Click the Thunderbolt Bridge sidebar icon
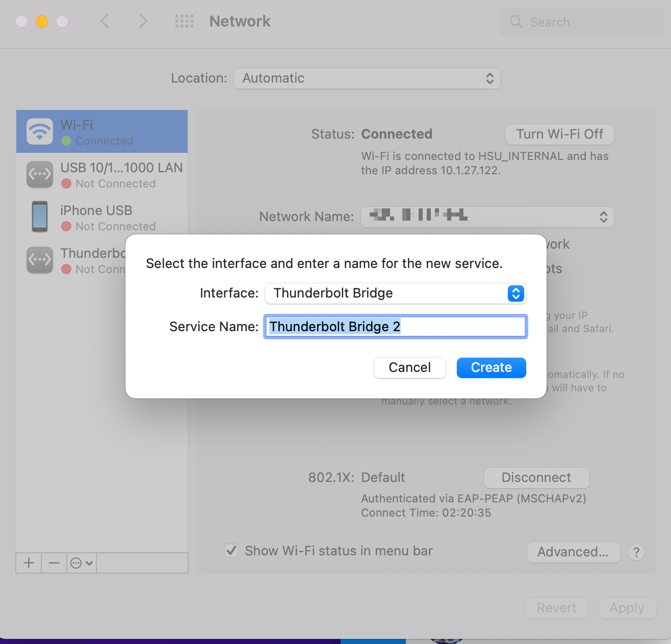This screenshot has width=671, height=644. click(40, 260)
